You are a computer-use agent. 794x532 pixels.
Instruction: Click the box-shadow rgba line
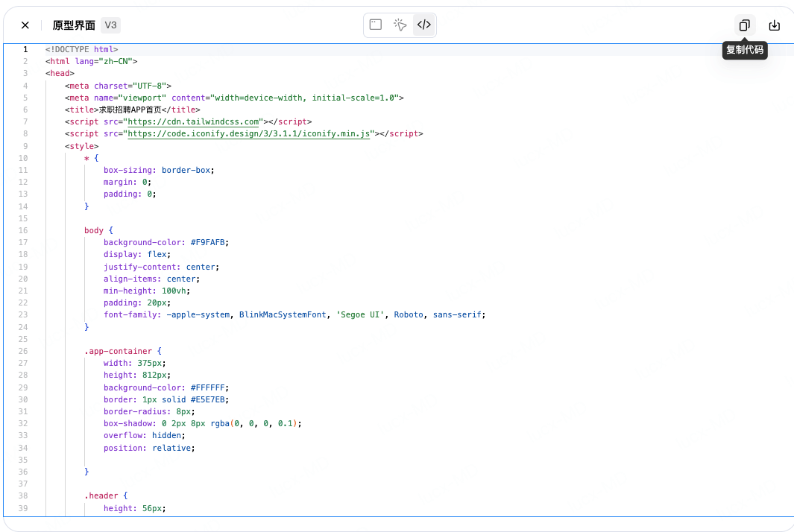[x=203, y=424]
